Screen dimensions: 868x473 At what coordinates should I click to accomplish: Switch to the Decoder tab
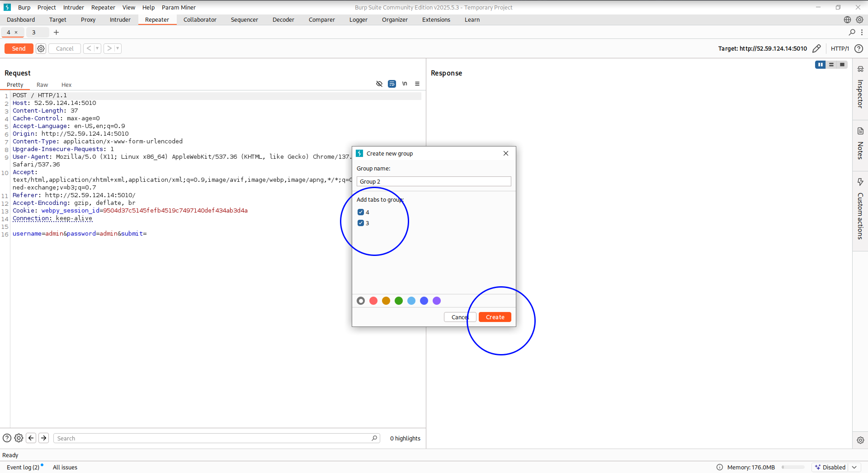[x=283, y=19]
